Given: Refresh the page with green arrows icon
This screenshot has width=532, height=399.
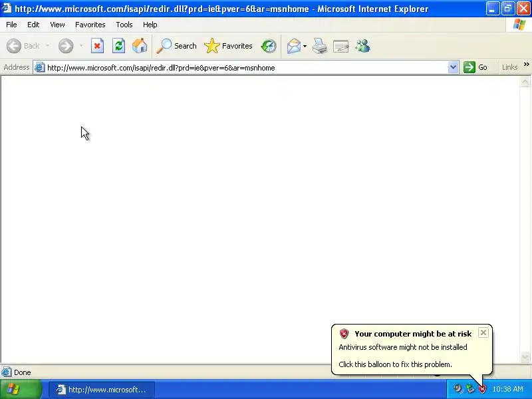Looking at the screenshot, I should point(118,46).
